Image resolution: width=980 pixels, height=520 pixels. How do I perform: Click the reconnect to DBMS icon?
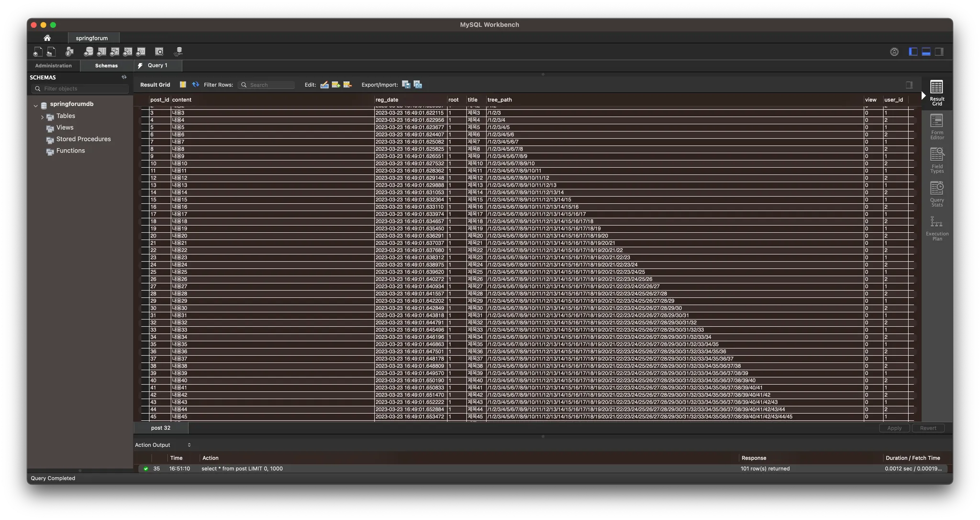[x=178, y=52]
